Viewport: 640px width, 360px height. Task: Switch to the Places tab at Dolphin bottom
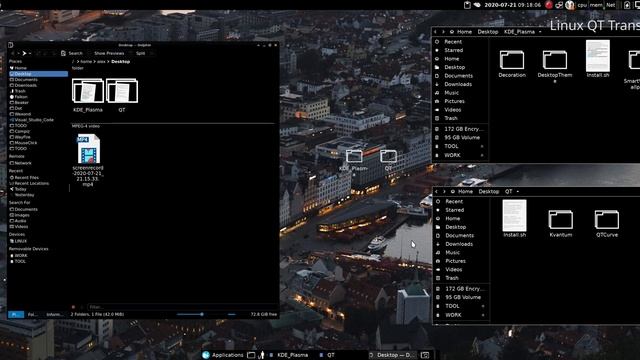(16, 314)
